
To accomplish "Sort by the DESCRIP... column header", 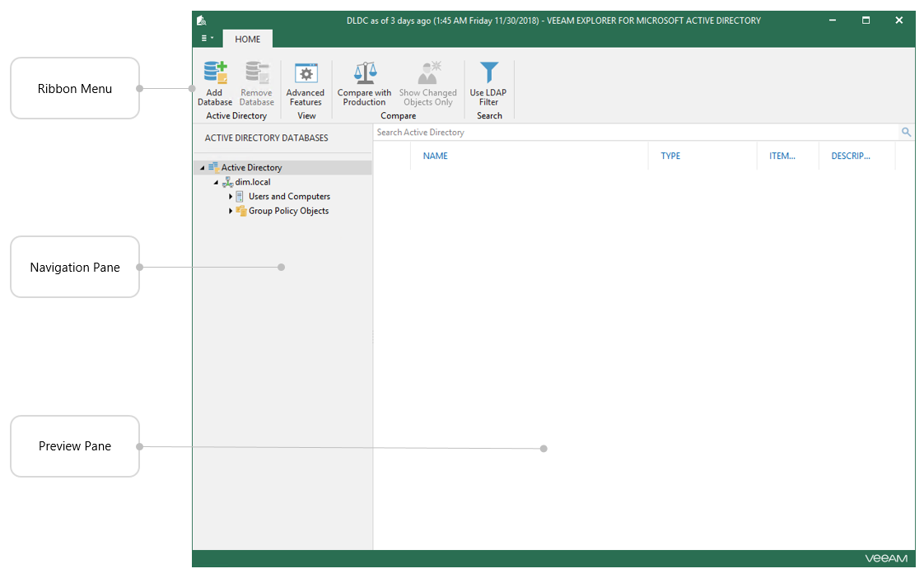I will (x=851, y=156).
